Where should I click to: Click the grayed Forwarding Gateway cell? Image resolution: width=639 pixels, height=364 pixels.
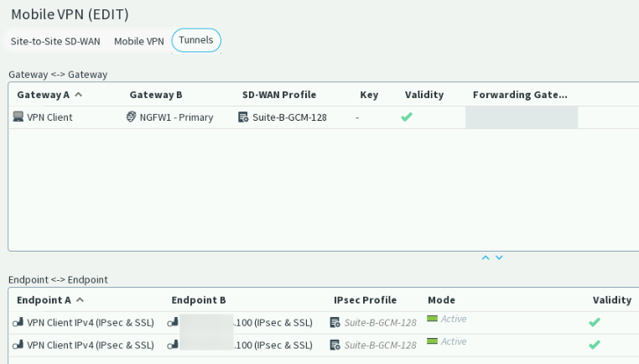point(522,117)
